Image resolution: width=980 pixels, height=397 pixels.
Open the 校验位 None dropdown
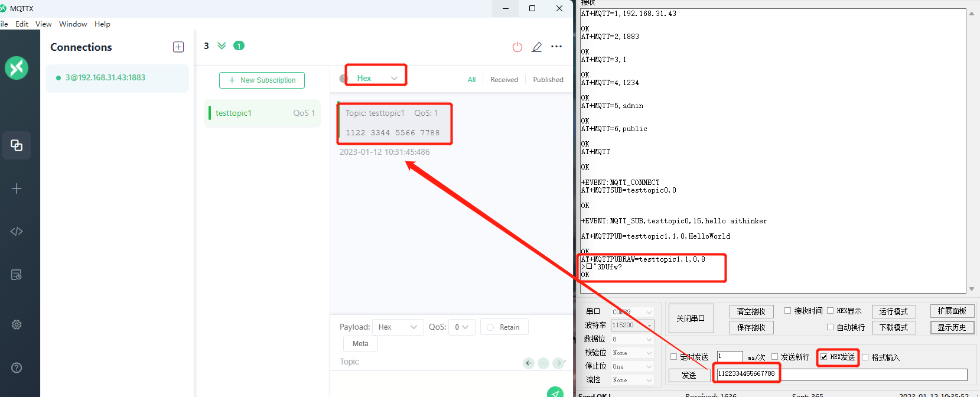(x=632, y=353)
